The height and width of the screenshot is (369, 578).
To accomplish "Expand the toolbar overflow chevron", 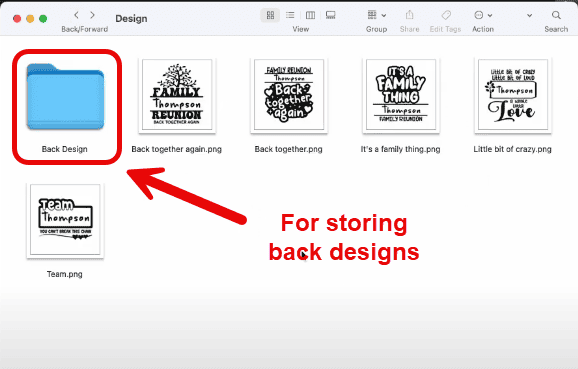I will pos(529,15).
